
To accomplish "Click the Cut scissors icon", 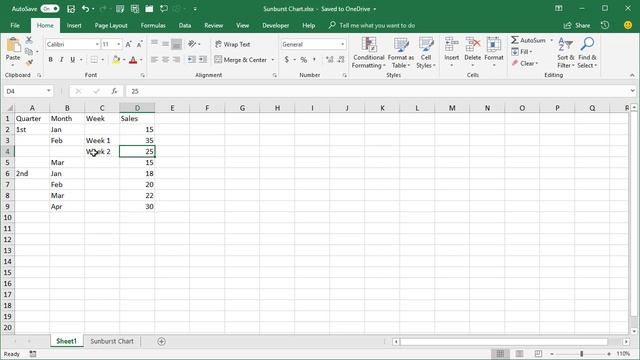I will click(29, 40).
